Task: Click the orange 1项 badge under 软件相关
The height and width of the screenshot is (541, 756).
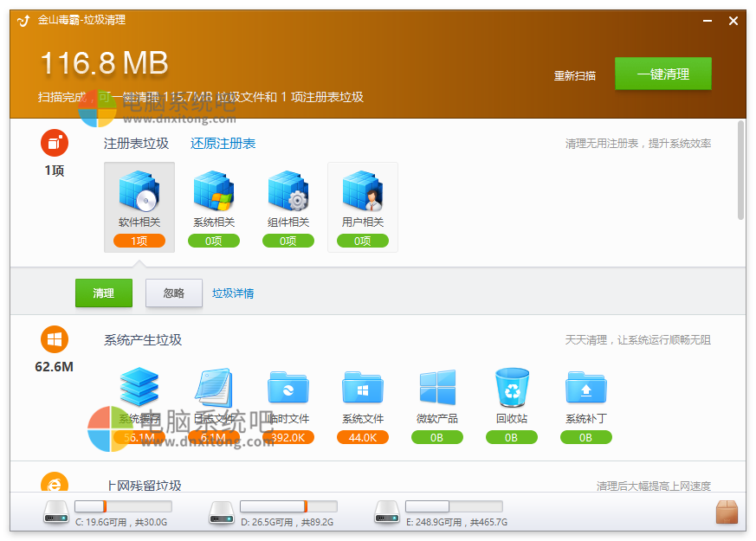Action: [139, 241]
